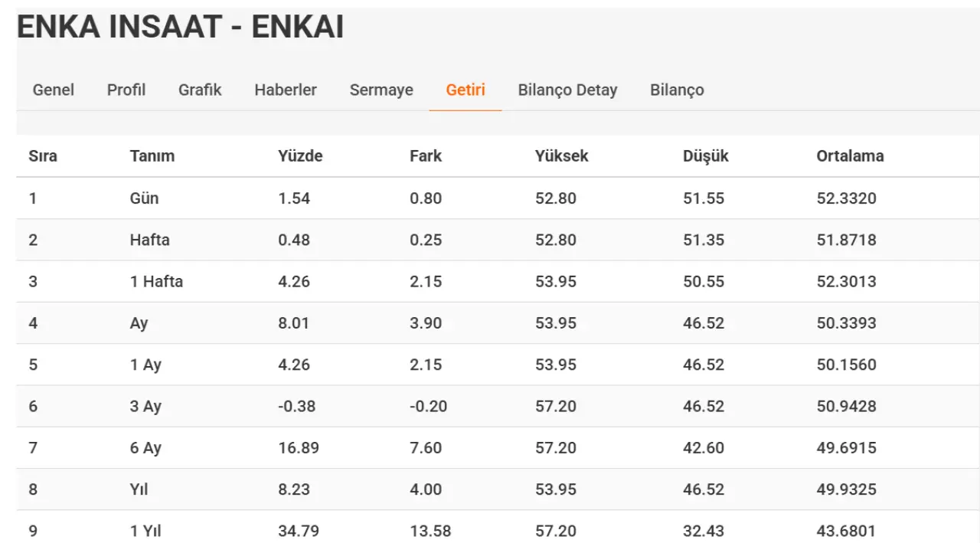
Task: Click the active Getiri tab
Action: click(x=465, y=90)
